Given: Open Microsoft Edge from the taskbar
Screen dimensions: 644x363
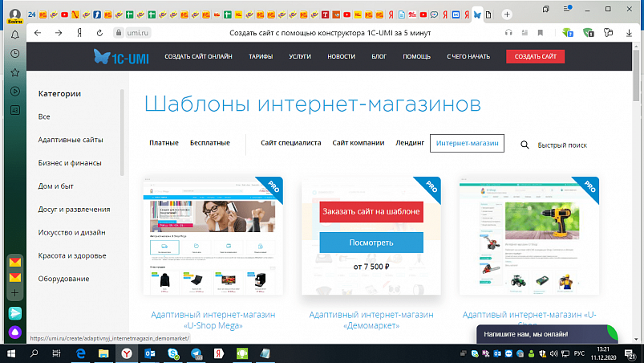Looking at the screenshot, I should [80, 353].
